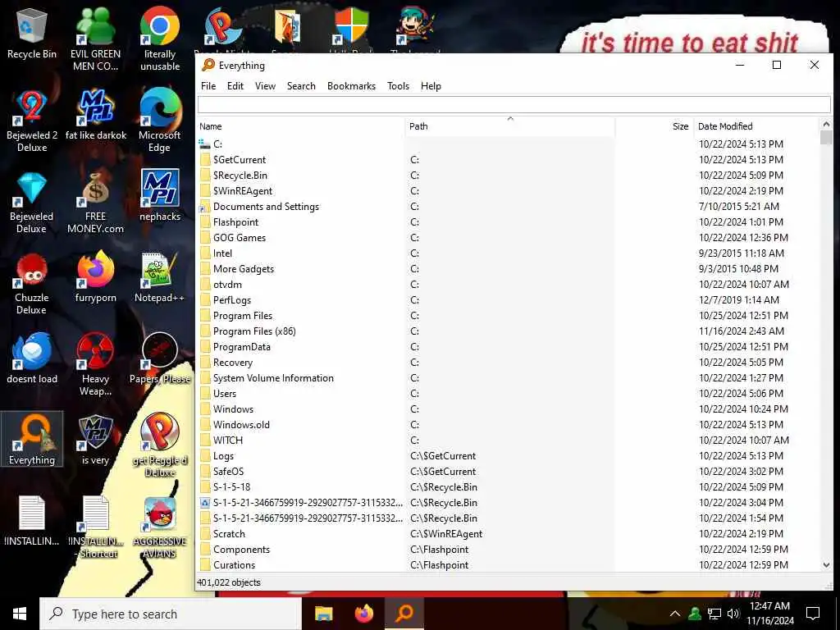Screen dimensions: 840x630
Task: Select the Program Files (x86) row
Action: click(x=508, y=331)
